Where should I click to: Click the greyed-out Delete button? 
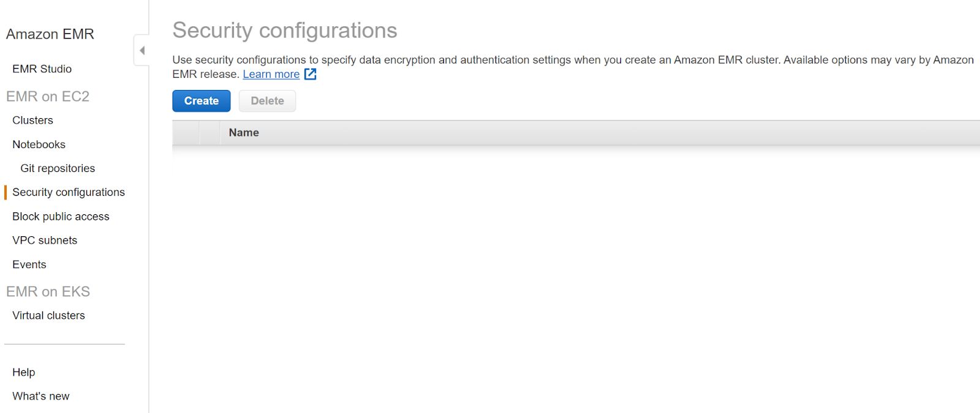267,101
